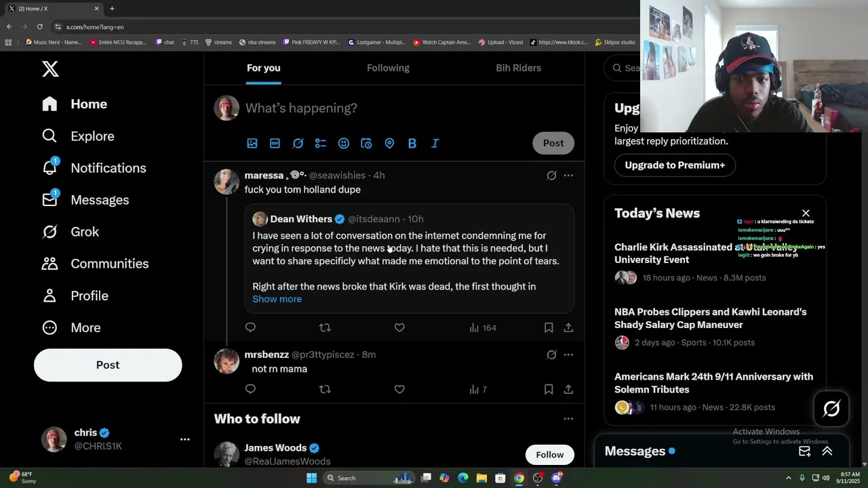868x488 pixels.
Task: Follow James Woods
Action: pyautogui.click(x=550, y=454)
